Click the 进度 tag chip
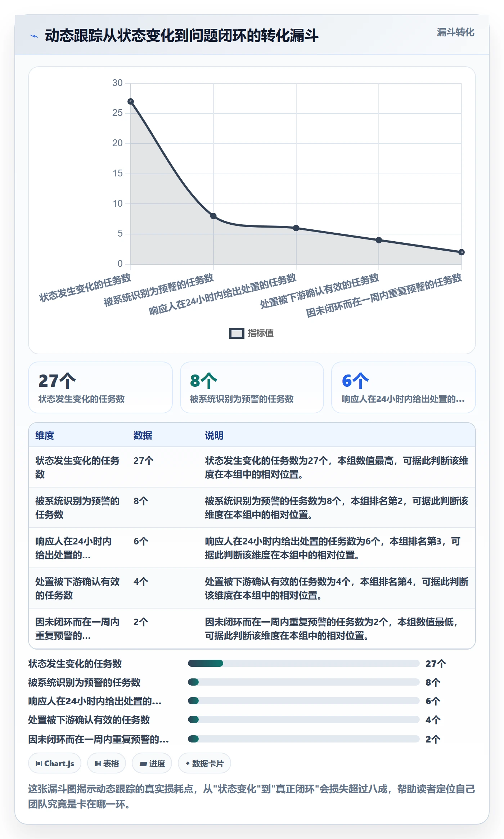The image size is (504, 839). click(152, 763)
